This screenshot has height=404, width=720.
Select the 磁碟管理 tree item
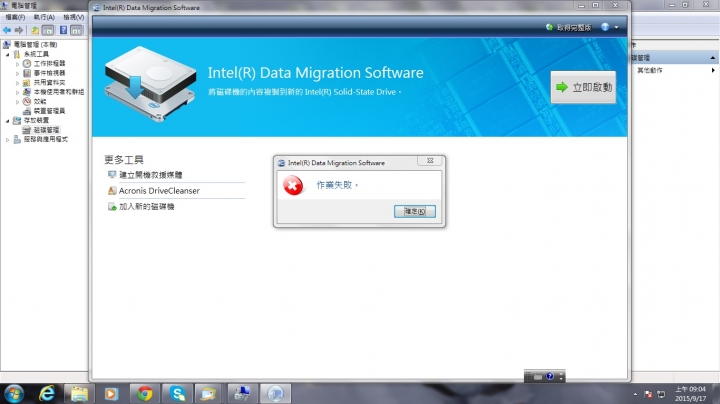pyautogui.click(x=46, y=130)
